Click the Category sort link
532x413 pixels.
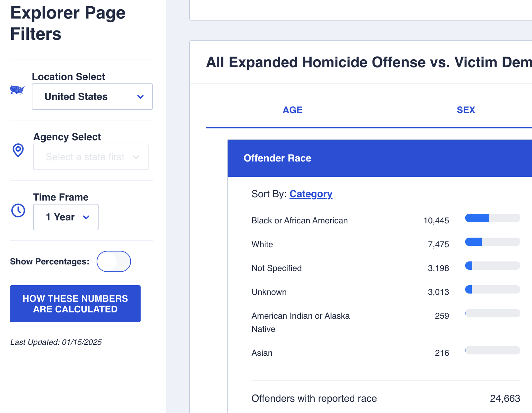(311, 194)
